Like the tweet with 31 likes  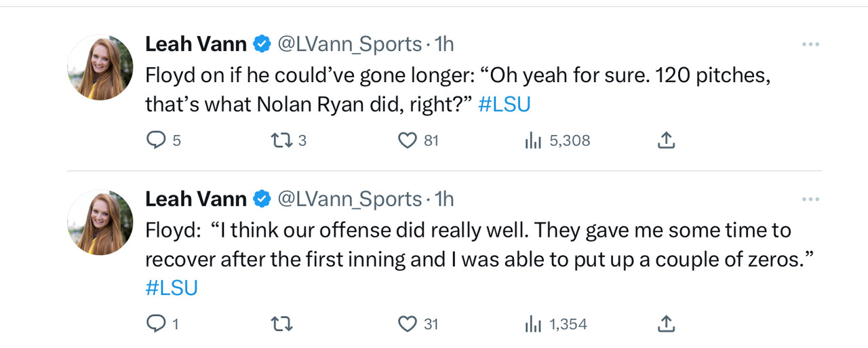coord(407,324)
